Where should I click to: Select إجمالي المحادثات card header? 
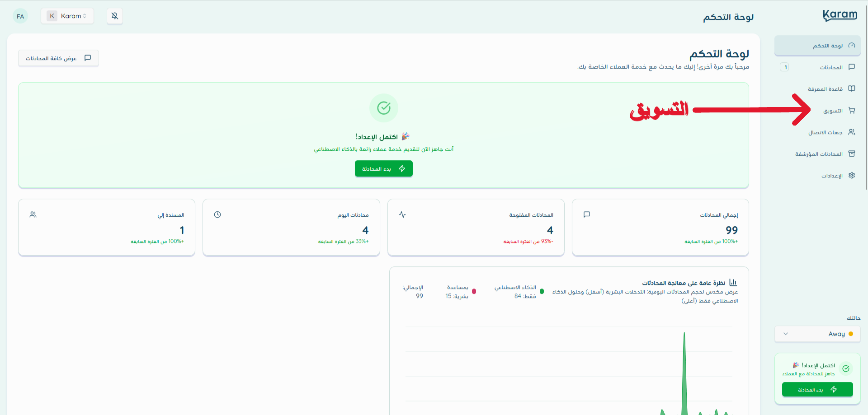(x=720, y=215)
